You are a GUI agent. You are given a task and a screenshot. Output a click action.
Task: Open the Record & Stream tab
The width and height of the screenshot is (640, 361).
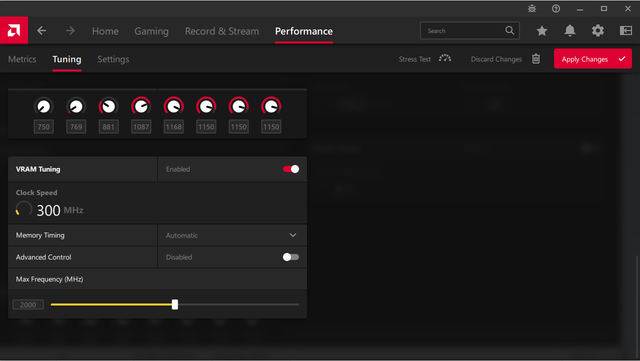point(222,31)
